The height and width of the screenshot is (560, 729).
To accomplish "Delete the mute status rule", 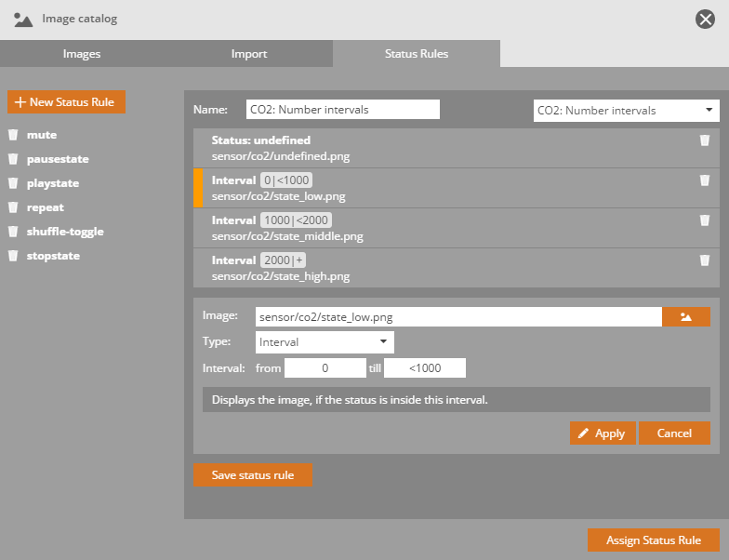I will pos(13,135).
